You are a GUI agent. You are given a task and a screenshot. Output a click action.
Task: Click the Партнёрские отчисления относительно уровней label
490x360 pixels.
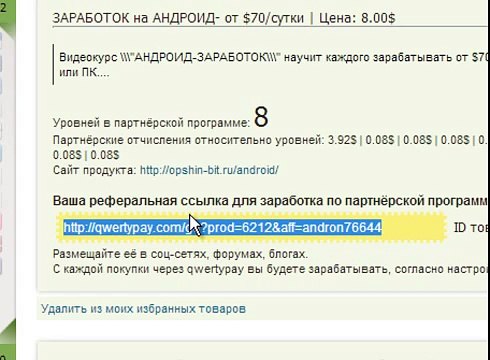(x=188, y=140)
